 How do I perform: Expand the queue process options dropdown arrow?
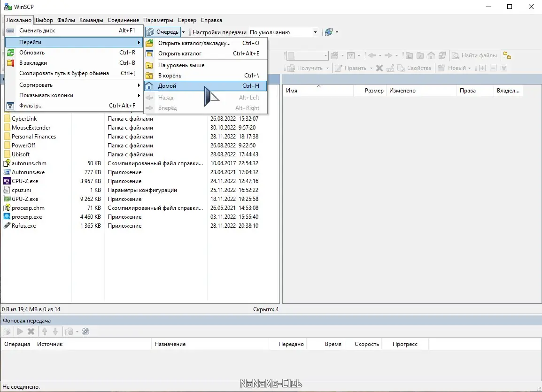pyautogui.click(x=77, y=331)
